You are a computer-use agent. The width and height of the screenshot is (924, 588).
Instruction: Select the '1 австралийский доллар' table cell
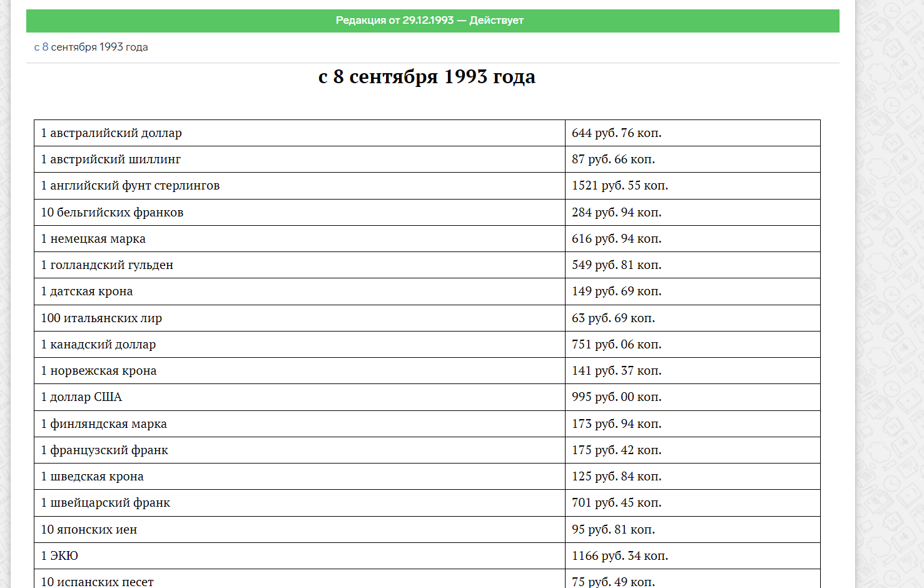300,133
